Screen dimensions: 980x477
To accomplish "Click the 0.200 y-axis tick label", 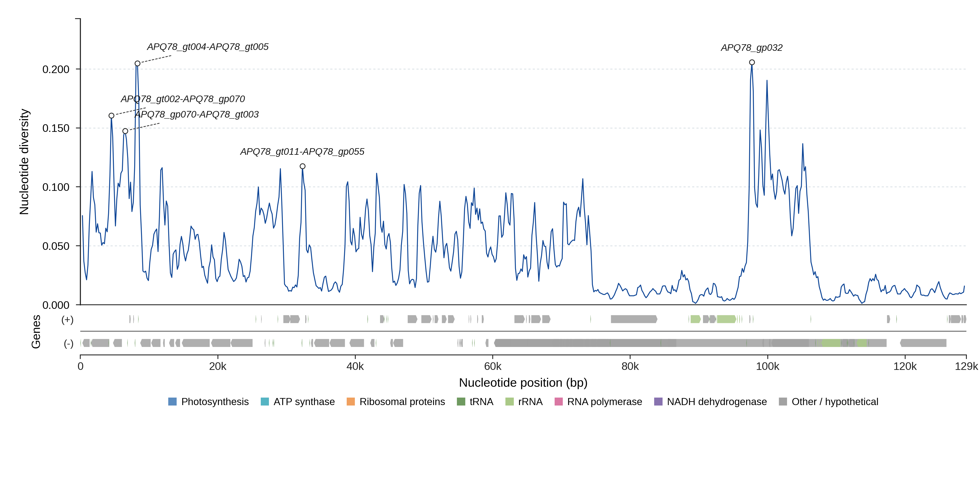I will tap(56, 69).
